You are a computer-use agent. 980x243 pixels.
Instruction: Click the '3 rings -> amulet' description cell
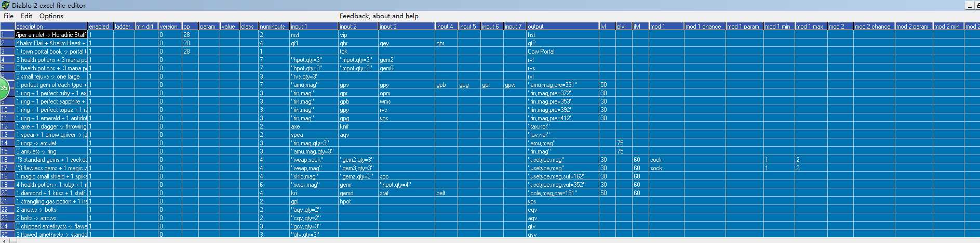click(51, 143)
